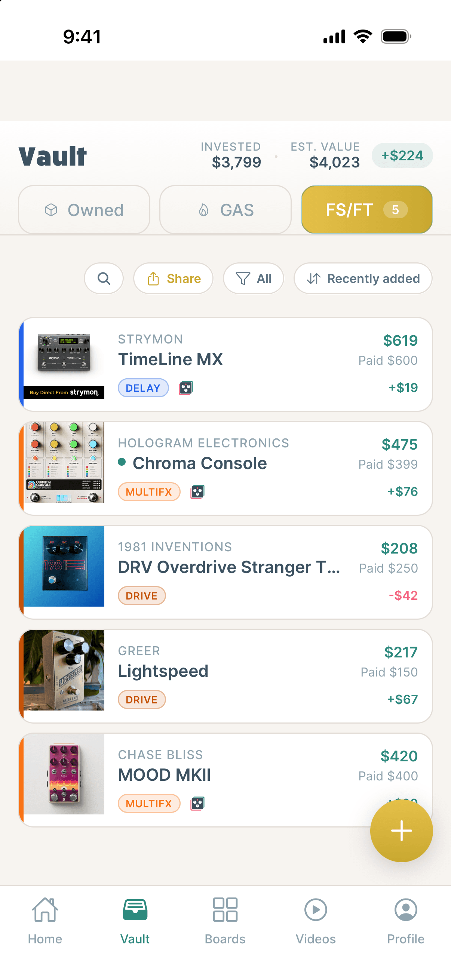Image resolution: width=451 pixels, height=980 pixels.
Task: Tap pedalboard icon on TimeLine MX card
Action: tap(186, 388)
